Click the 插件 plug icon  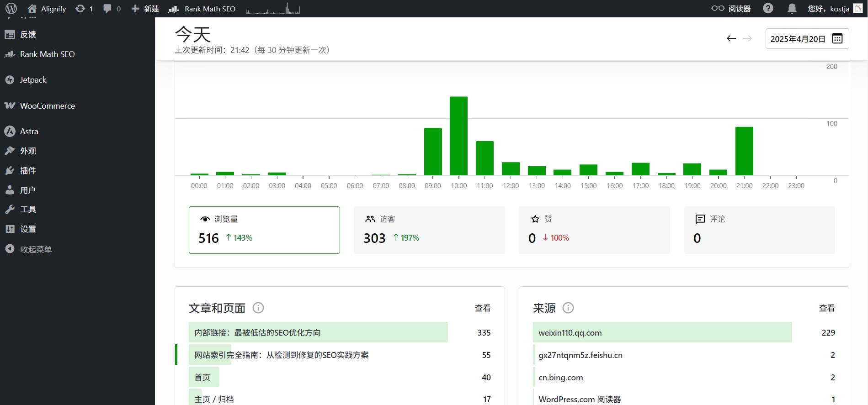10,170
